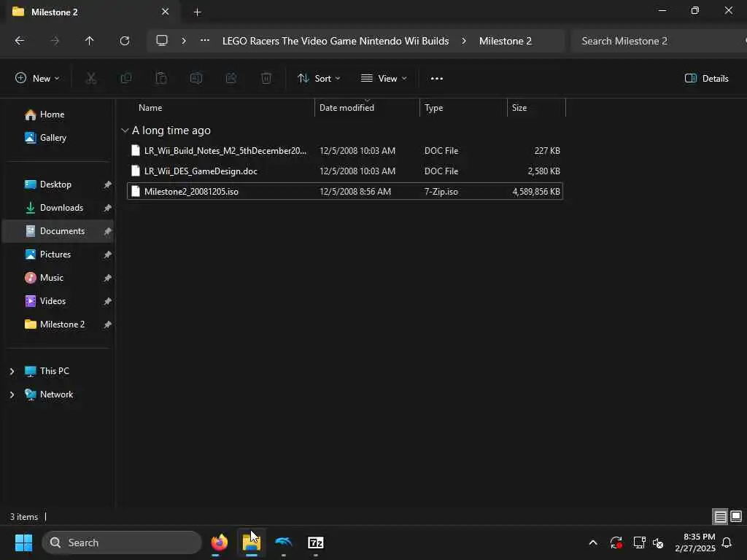Add a new File Explorer tab

point(197,12)
